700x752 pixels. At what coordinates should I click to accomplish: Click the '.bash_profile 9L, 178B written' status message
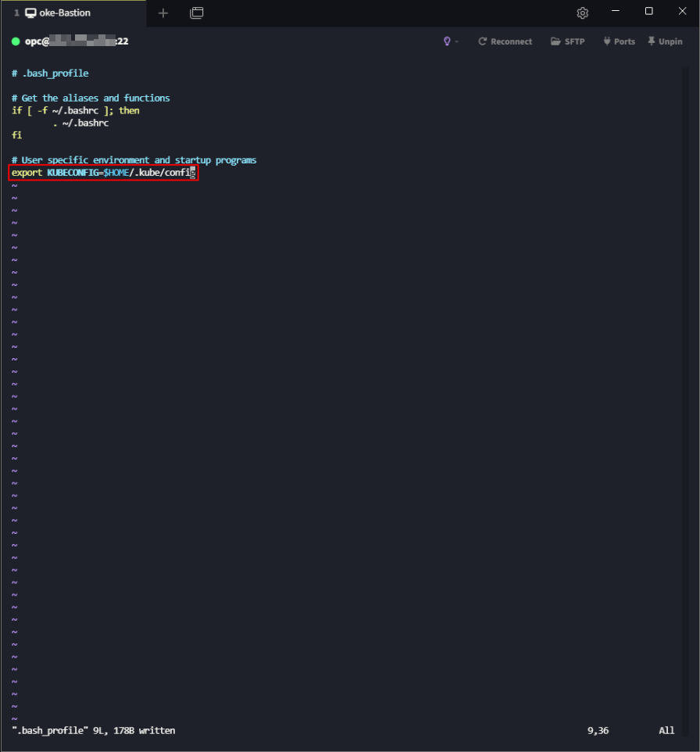(94, 731)
